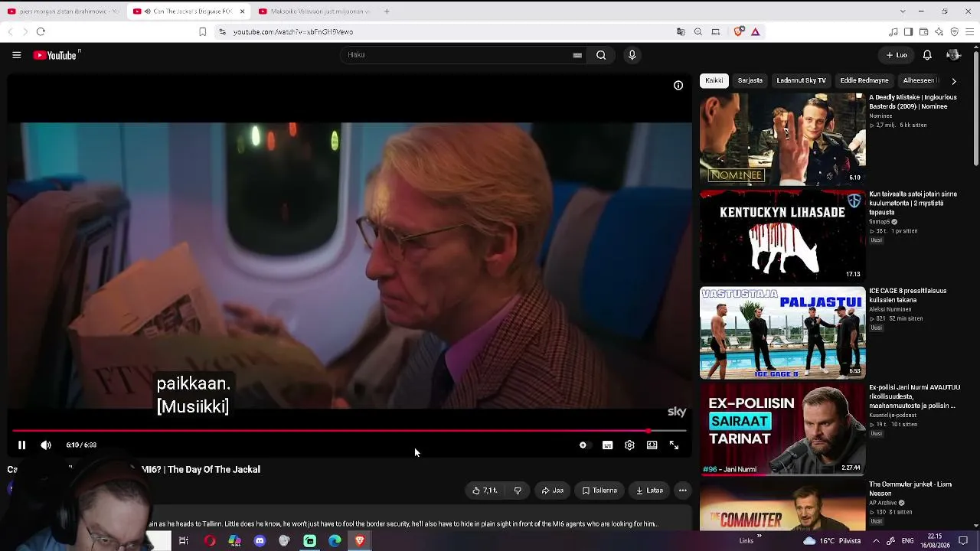980x551 pixels.
Task: Open Brave Shields lion icon
Action: point(739,32)
